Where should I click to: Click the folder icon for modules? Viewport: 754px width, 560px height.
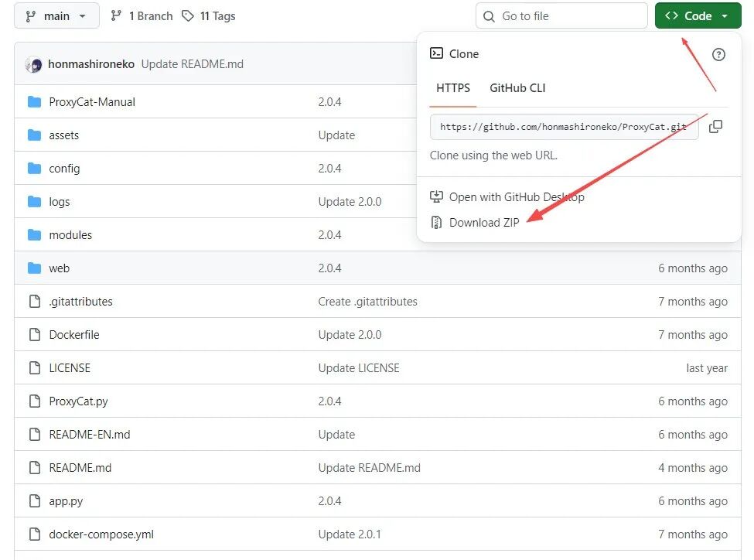34,234
